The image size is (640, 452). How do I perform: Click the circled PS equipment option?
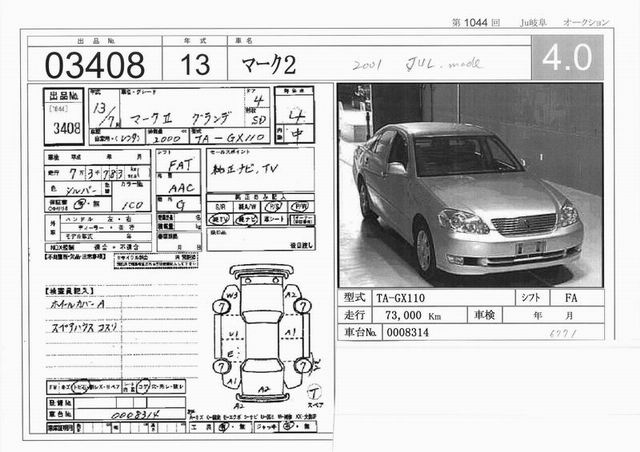(x=273, y=207)
